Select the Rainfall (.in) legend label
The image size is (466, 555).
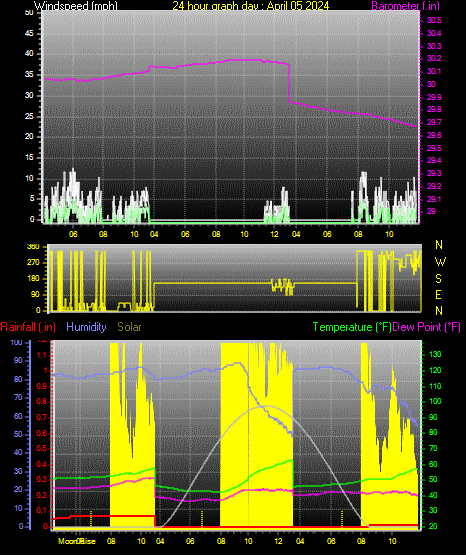28,327
